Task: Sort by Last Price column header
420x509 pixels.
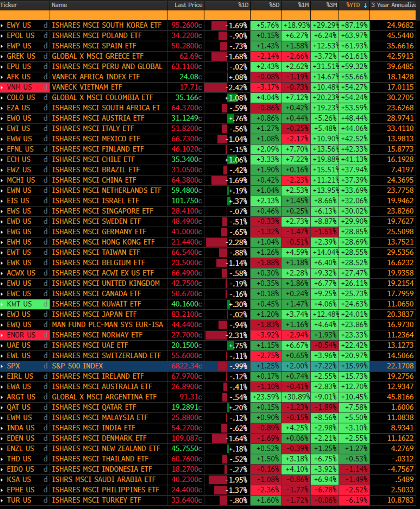Action: (188, 5)
